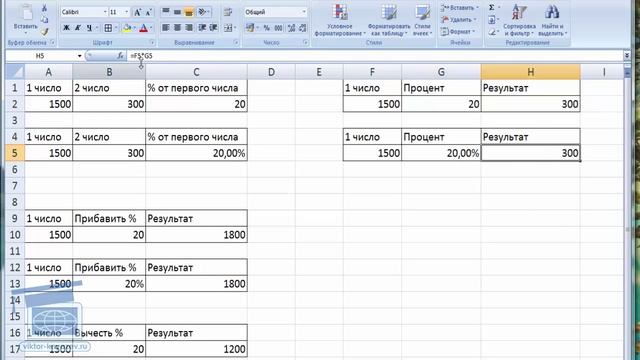Select row header 10
The height and width of the screenshot is (360, 640).
point(15,235)
